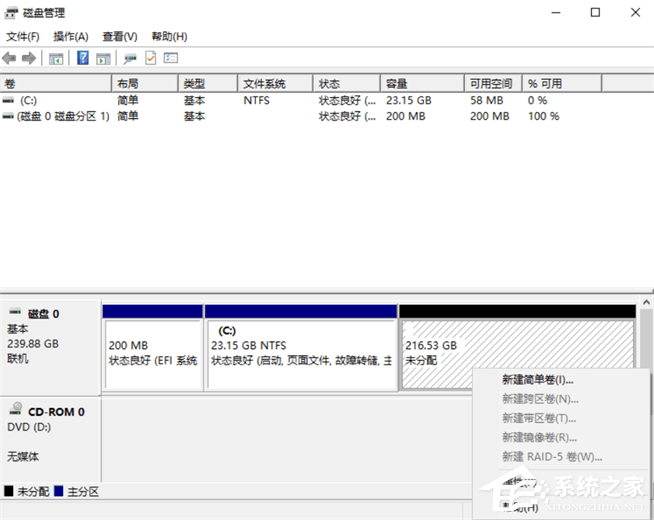
Task: Sort by the 可用空间 column header
Action: (x=493, y=84)
